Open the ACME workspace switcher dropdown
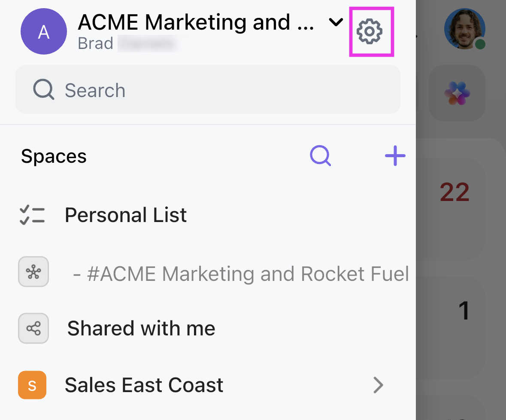 point(336,22)
